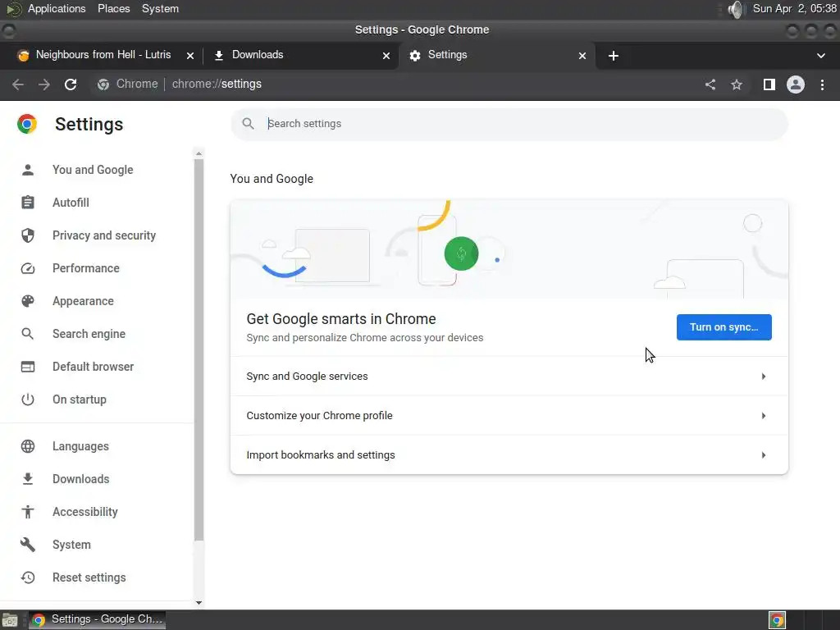Viewport: 840px width, 630px height.
Task: Click the clock showing Sun Apr 2, 05:38
Action: 794,8
